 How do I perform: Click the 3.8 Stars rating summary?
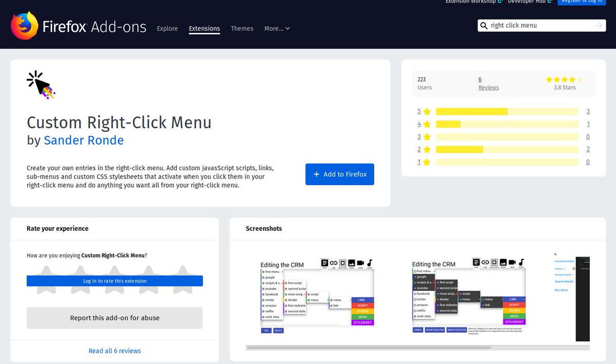(565, 84)
